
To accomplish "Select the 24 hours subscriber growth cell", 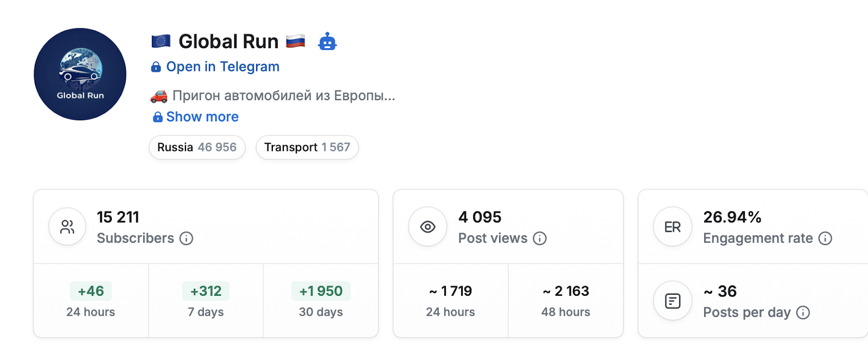I will pyautogui.click(x=91, y=301).
